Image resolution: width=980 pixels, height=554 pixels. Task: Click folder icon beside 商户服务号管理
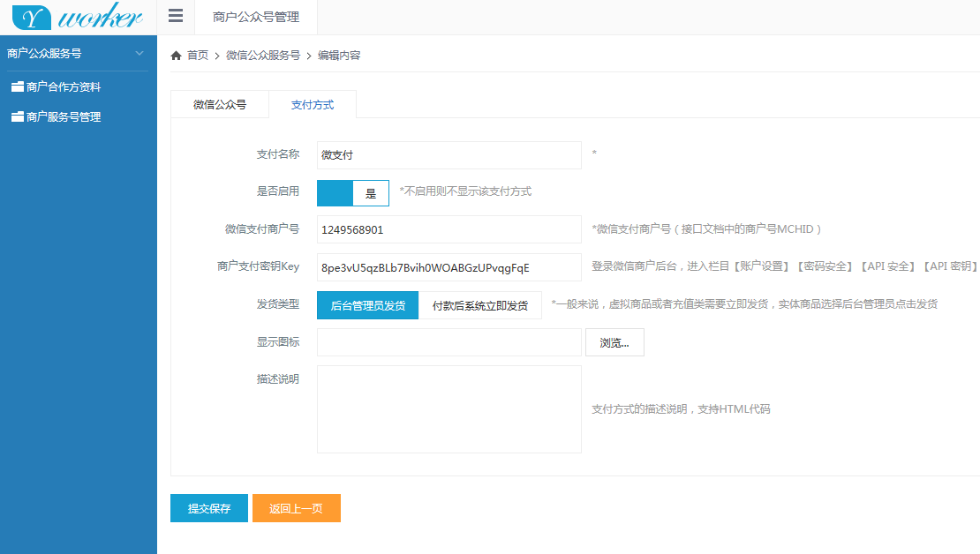tap(18, 116)
